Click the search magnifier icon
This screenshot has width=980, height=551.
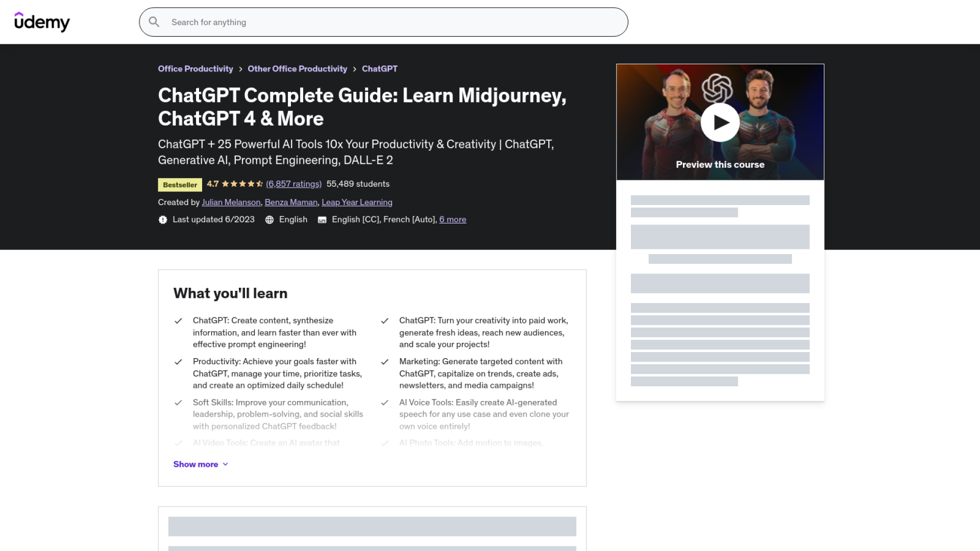(x=154, y=22)
